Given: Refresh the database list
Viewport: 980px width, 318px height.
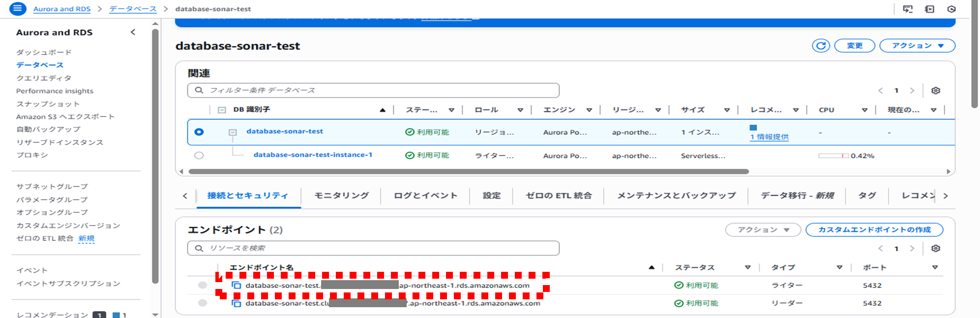Looking at the screenshot, I should click(x=821, y=46).
